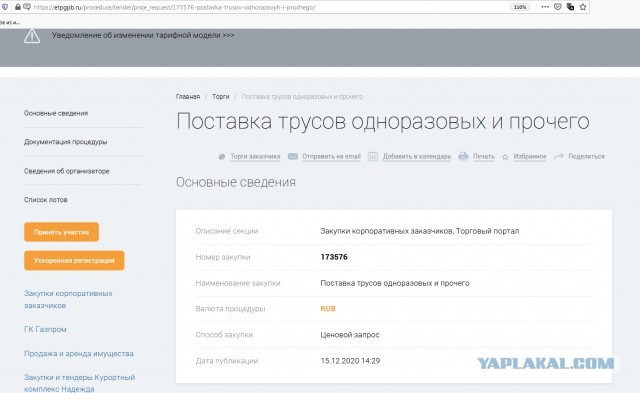Select the purchase number 173576
Viewport: 640px width, 393px height.
334,257
